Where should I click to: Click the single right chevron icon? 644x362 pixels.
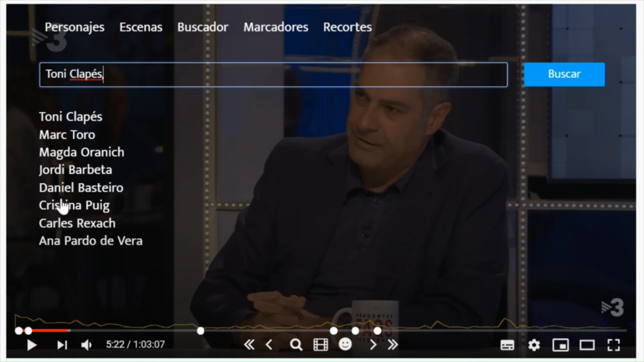[373, 344]
